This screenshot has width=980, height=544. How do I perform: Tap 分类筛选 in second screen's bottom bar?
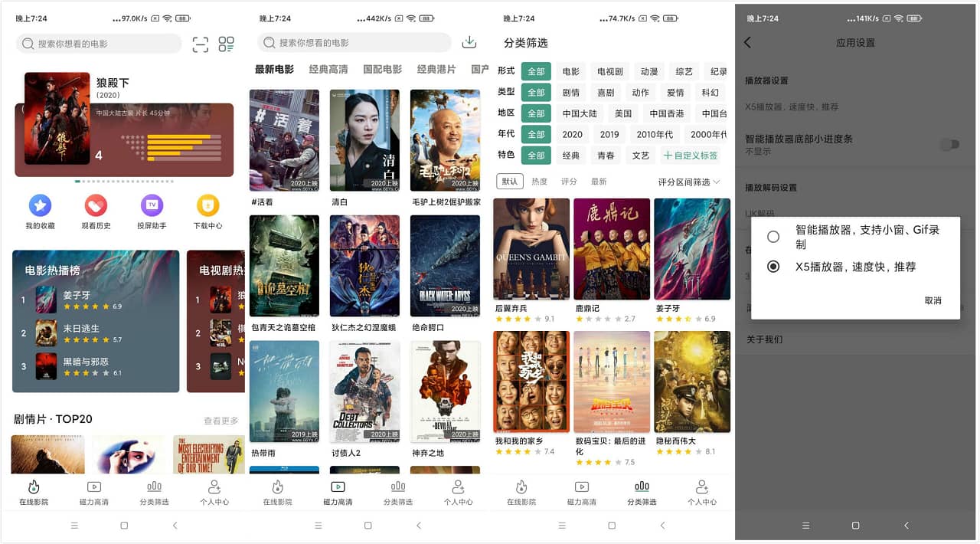397,493
